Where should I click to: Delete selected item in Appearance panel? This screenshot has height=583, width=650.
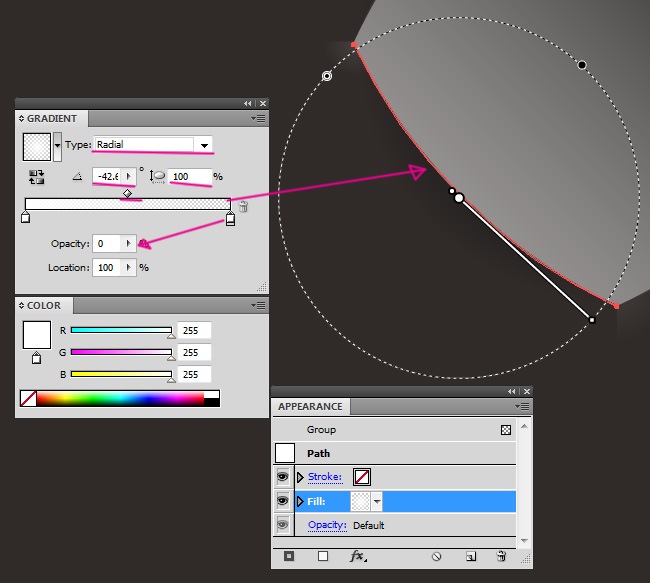pos(500,556)
